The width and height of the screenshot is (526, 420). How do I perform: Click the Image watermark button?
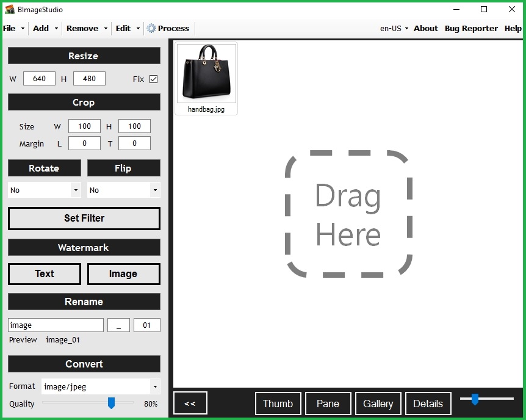click(x=123, y=273)
